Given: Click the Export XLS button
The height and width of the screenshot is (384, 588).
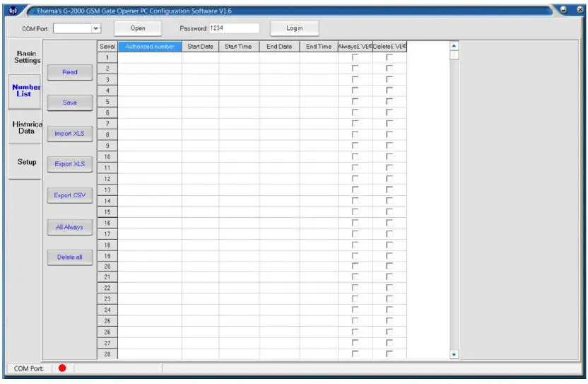Looking at the screenshot, I should pos(70,164).
